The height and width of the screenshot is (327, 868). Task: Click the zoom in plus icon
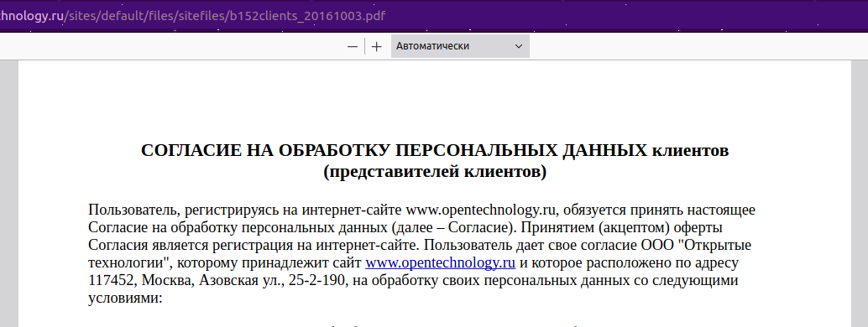(x=377, y=46)
